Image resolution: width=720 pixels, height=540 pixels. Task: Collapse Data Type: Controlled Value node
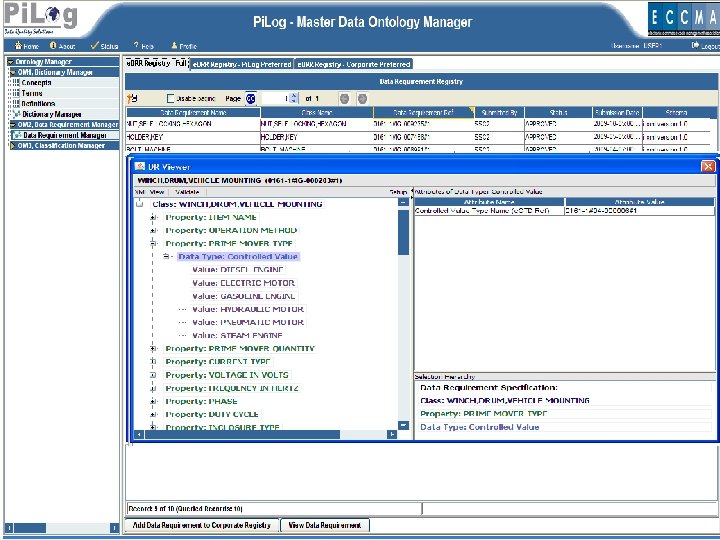[166, 256]
